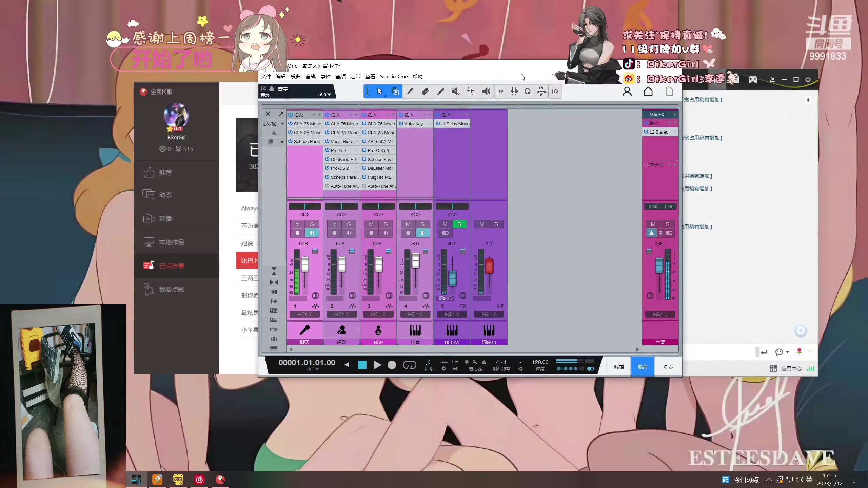The width and height of the screenshot is (868, 488).
Task: Open Pro-Q 3 insert dropdown arrow
Action: [356, 150]
